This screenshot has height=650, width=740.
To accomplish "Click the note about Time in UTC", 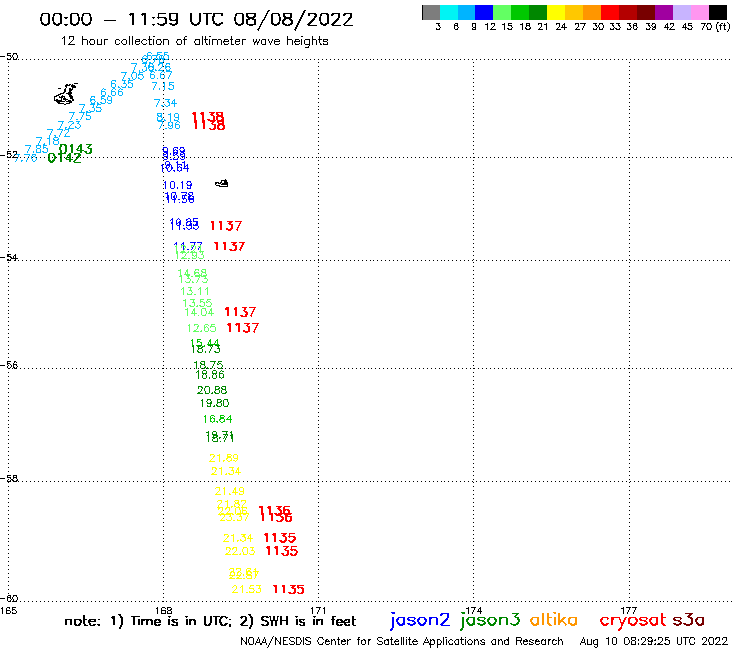I will point(210,621).
